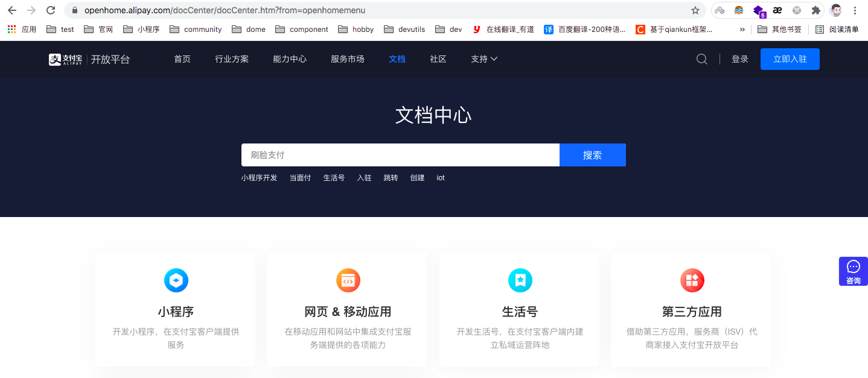This screenshot has width=868, height=378.
Task: Open the 生活号 category icon
Action: (x=519, y=280)
